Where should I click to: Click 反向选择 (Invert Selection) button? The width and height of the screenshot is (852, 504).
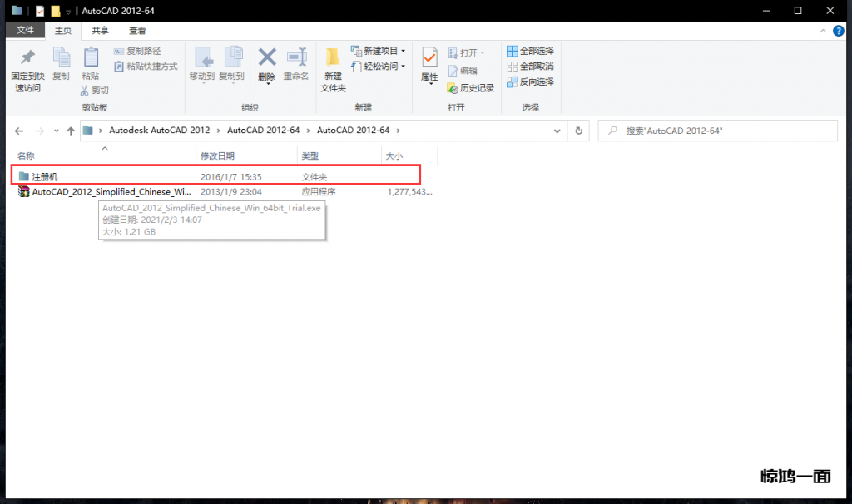pyautogui.click(x=530, y=82)
